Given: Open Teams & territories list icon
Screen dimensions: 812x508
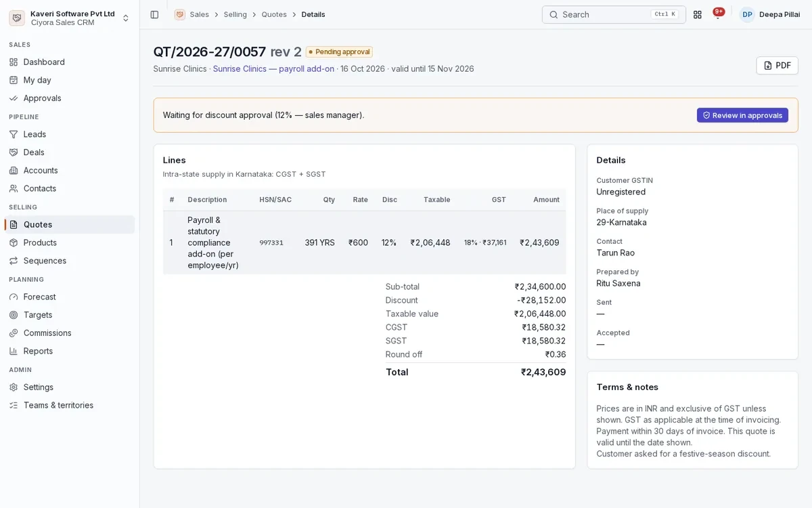Looking at the screenshot, I should point(14,405).
